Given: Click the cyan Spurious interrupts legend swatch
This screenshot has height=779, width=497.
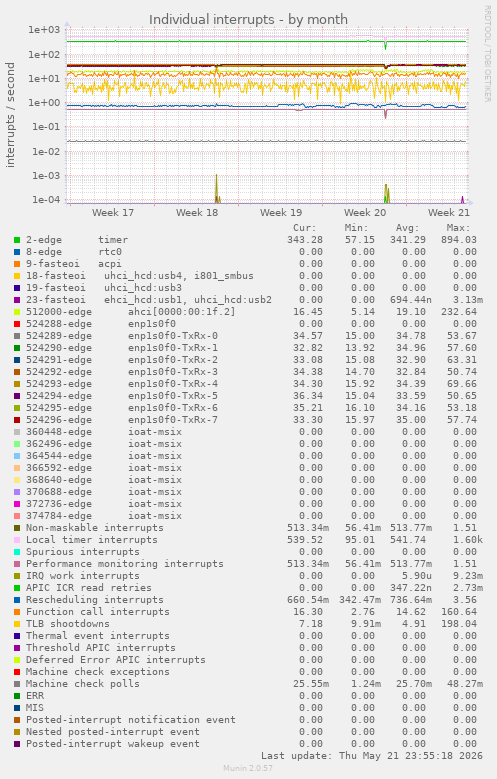Looking at the screenshot, I should point(17,552).
